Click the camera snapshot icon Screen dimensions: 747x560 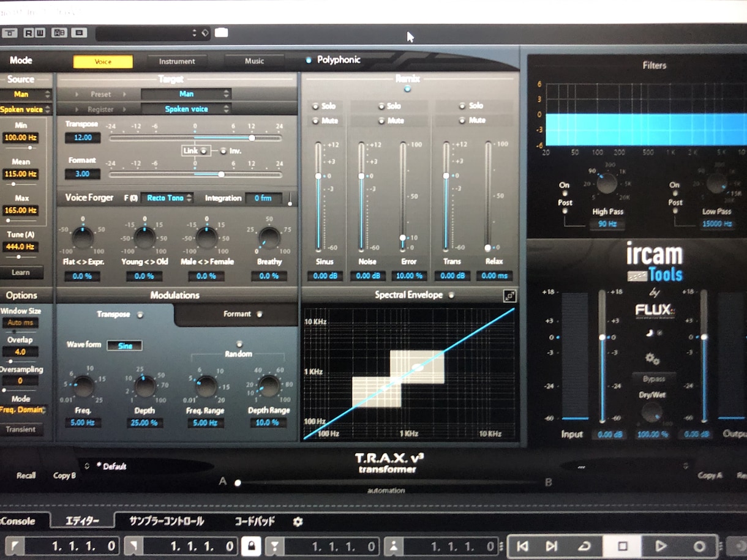[x=222, y=33]
